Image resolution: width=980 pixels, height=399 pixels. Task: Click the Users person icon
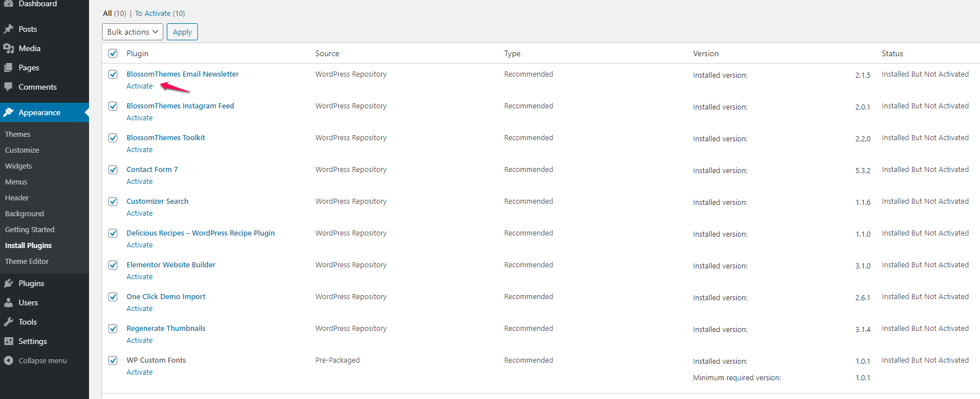click(9, 303)
